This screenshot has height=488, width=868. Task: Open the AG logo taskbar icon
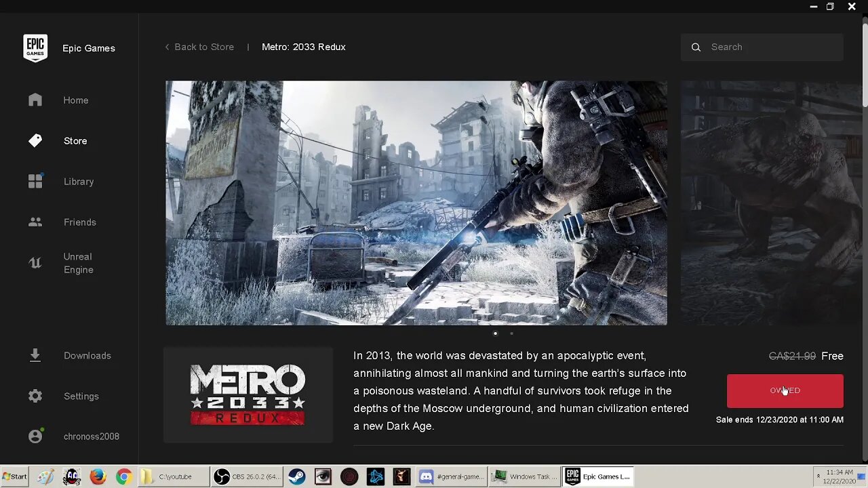(x=71, y=476)
